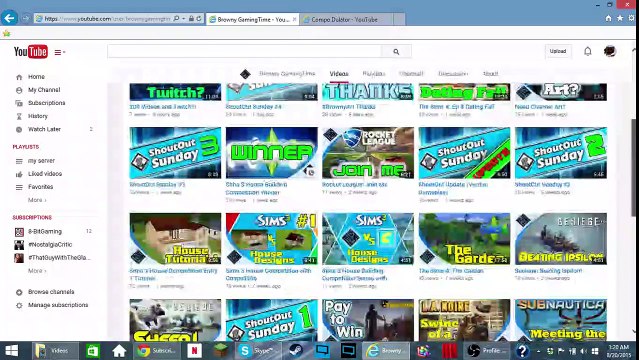
Task: Open the Sims 3 #1 House Designs thumbnail
Action: tap(271, 239)
